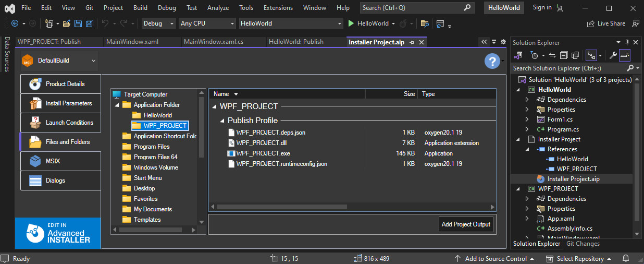Open the Product Details page
Screen dimensions: 644x264
(x=60, y=84)
